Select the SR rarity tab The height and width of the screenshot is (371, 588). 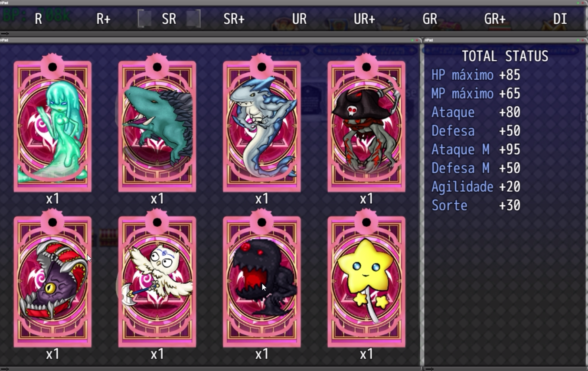click(169, 19)
